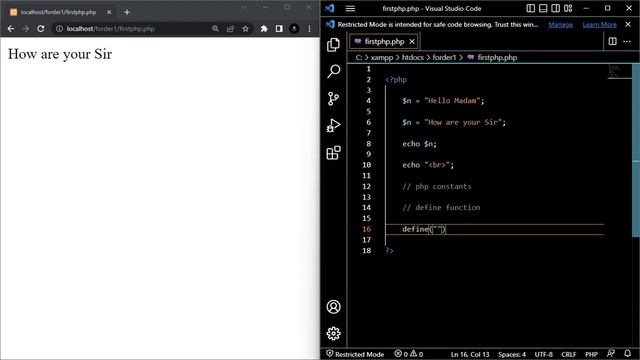
Task: Click the forder1 breadcrumb segment
Action: tap(444, 58)
